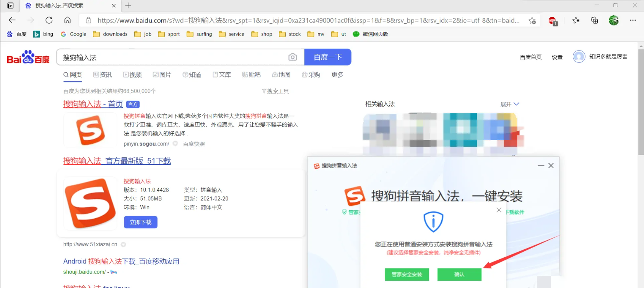Viewport: 644px width, 288px height.
Task: Switch to the 采购 tab
Action: (x=311, y=75)
